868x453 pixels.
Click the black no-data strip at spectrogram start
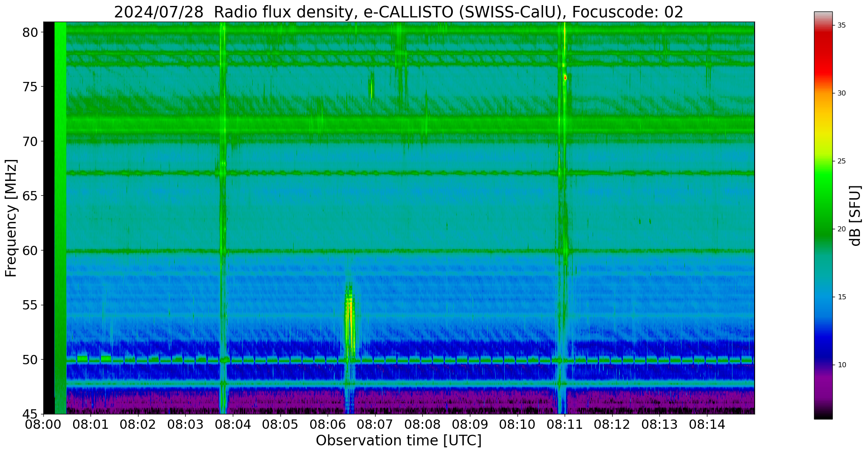pyautogui.click(x=49, y=218)
